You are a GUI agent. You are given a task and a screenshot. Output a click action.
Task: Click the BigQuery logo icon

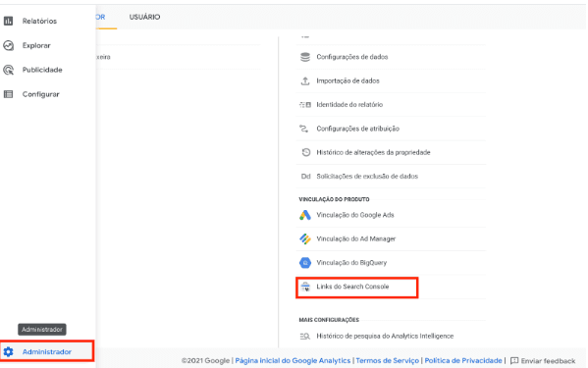tap(305, 263)
